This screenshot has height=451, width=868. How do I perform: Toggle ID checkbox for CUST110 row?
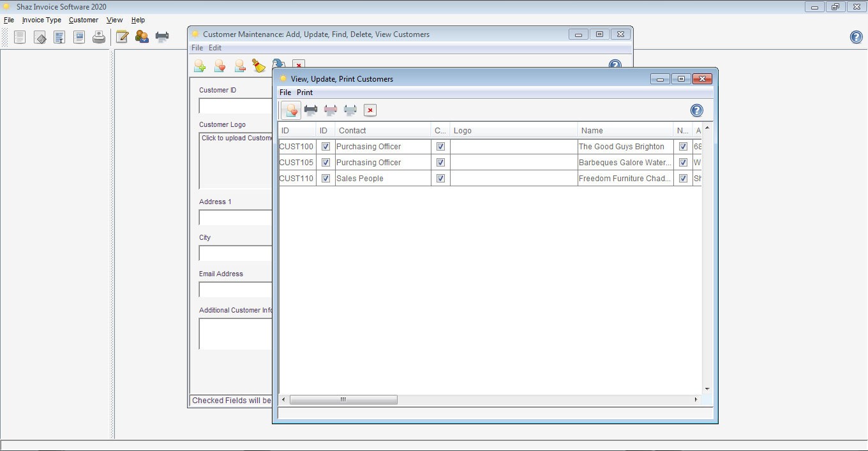pyautogui.click(x=325, y=178)
